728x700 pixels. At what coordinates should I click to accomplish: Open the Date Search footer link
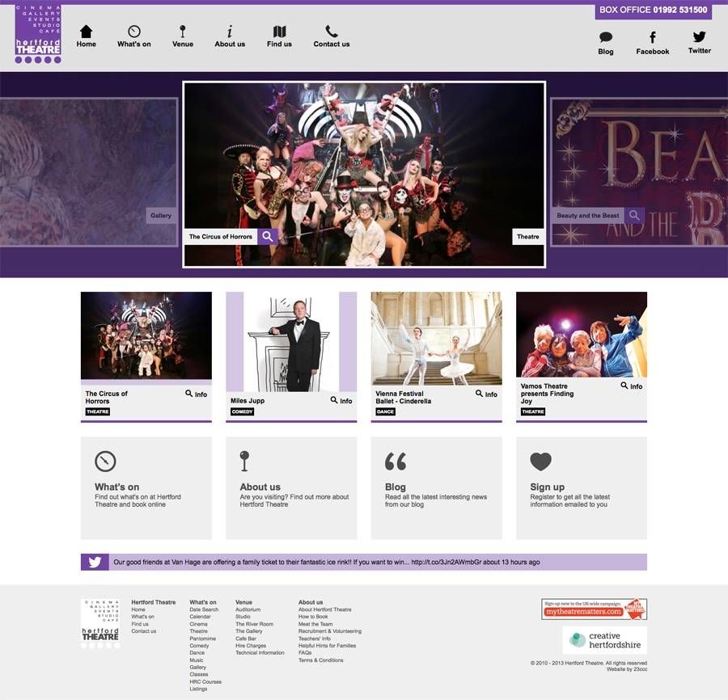pos(204,609)
